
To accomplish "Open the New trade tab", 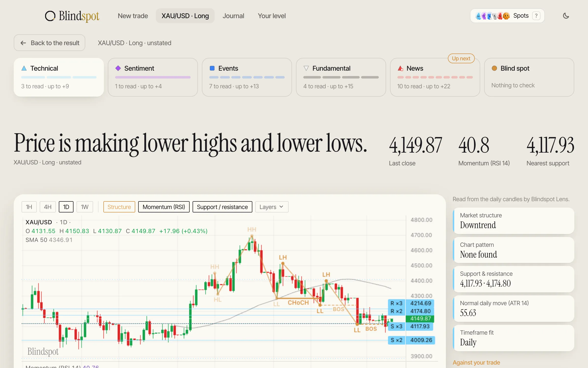I will tap(133, 16).
